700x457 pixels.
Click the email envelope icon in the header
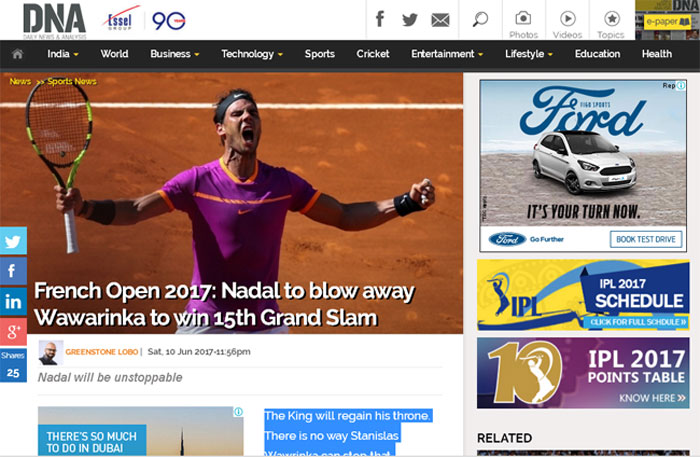[x=440, y=20]
